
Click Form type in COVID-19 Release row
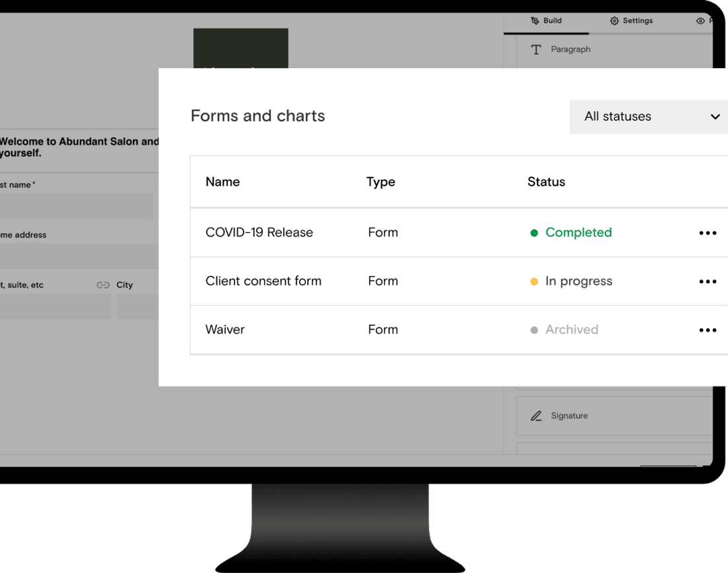point(383,232)
